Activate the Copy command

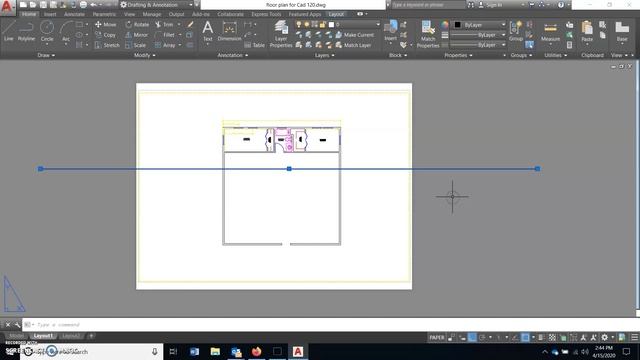[106, 35]
